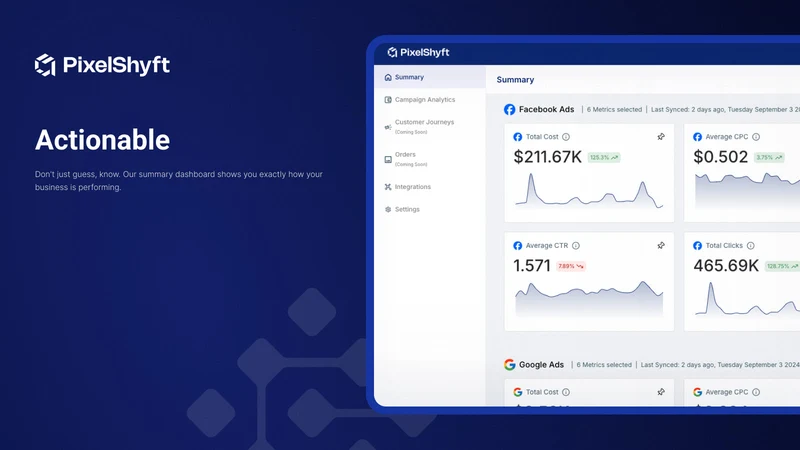Show info for Facebook Total Cost

pos(566,137)
